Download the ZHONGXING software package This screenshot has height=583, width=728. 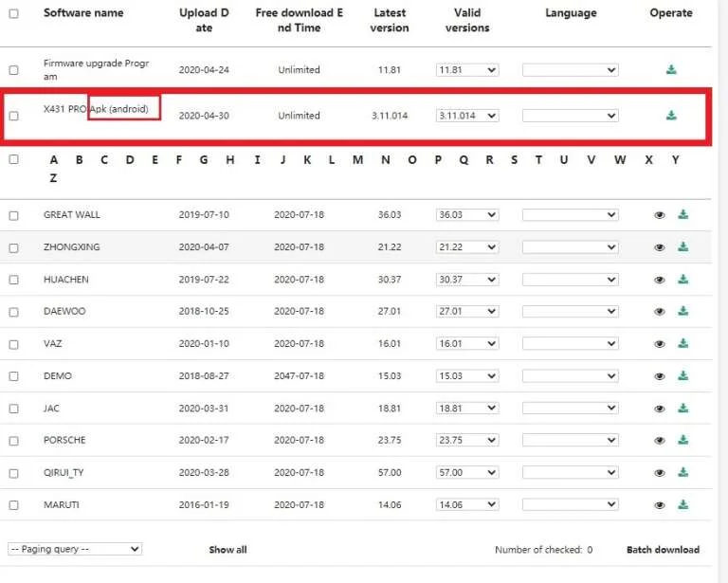683,247
